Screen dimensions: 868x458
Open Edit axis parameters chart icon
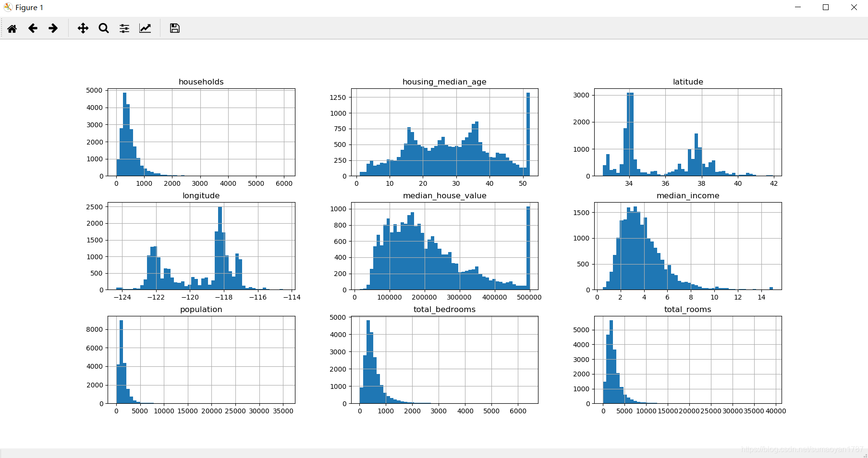(x=145, y=28)
